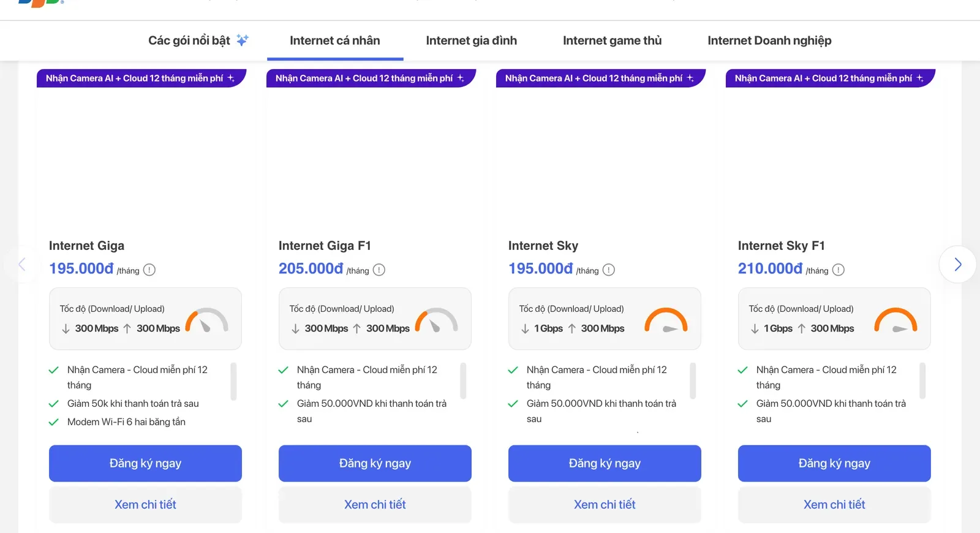Screen dimensions: 980x533
Task: Click download arrow icon in Internet Sky F1 card
Action: point(755,329)
